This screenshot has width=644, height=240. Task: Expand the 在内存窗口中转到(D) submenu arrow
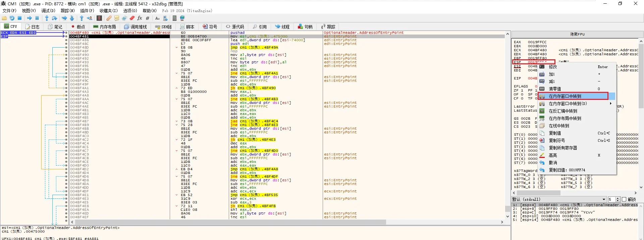tap(610, 104)
